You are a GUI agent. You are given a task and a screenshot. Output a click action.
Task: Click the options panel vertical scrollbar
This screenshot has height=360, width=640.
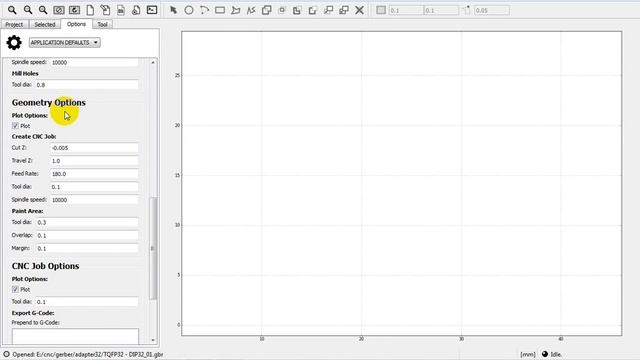point(153,248)
